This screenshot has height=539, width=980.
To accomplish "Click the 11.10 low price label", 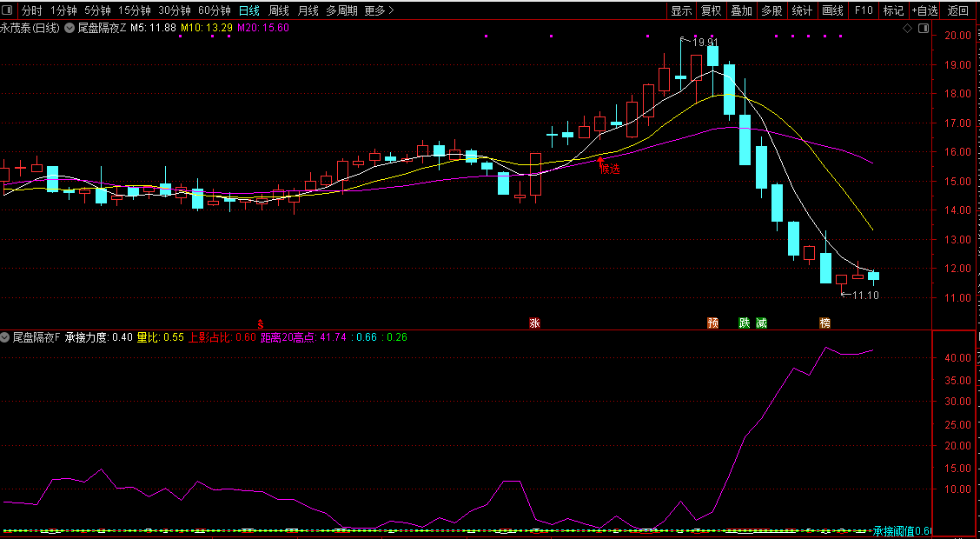I will [866, 295].
